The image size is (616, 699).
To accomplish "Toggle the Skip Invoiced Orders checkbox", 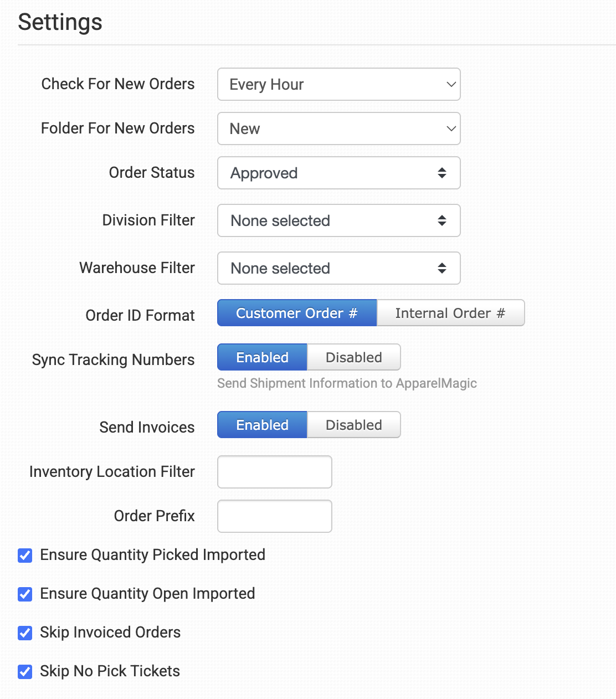I will [x=25, y=633].
